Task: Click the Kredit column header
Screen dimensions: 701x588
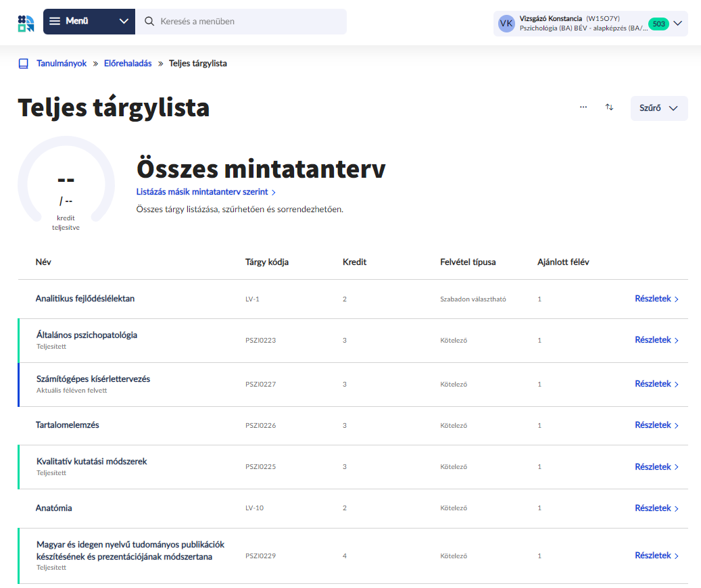Action: coord(354,262)
